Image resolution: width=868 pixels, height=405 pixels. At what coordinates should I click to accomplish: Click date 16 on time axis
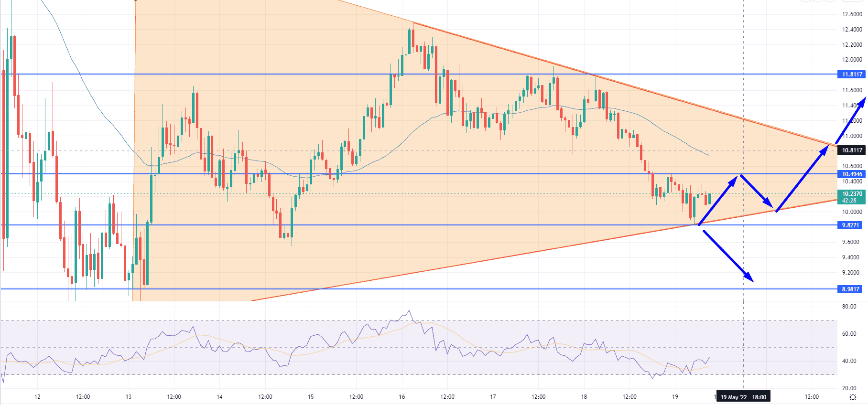[x=401, y=397]
